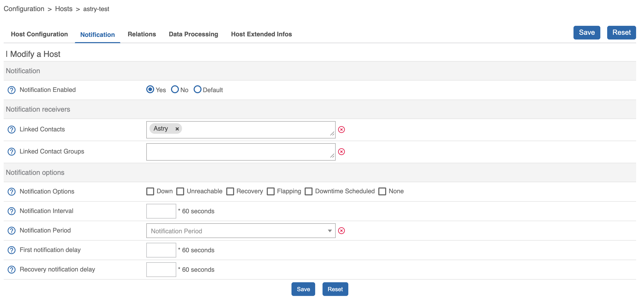Switch to the Notification tab

click(x=98, y=35)
